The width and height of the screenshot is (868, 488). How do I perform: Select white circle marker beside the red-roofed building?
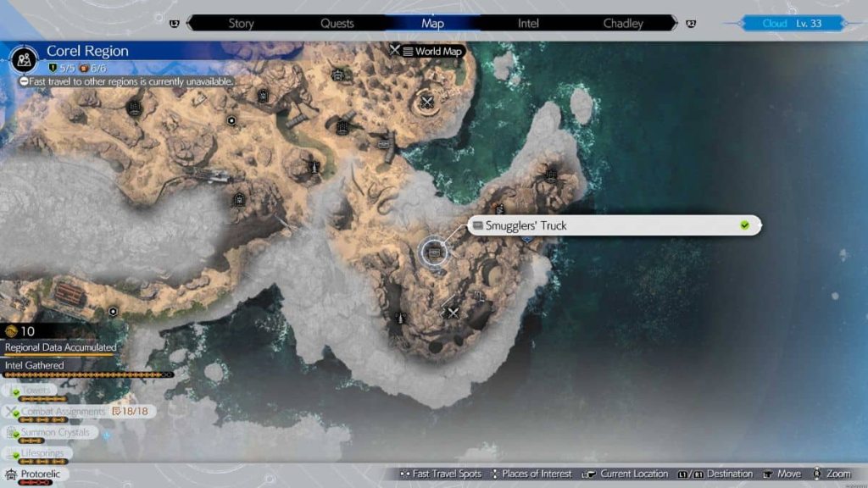[113, 312]
